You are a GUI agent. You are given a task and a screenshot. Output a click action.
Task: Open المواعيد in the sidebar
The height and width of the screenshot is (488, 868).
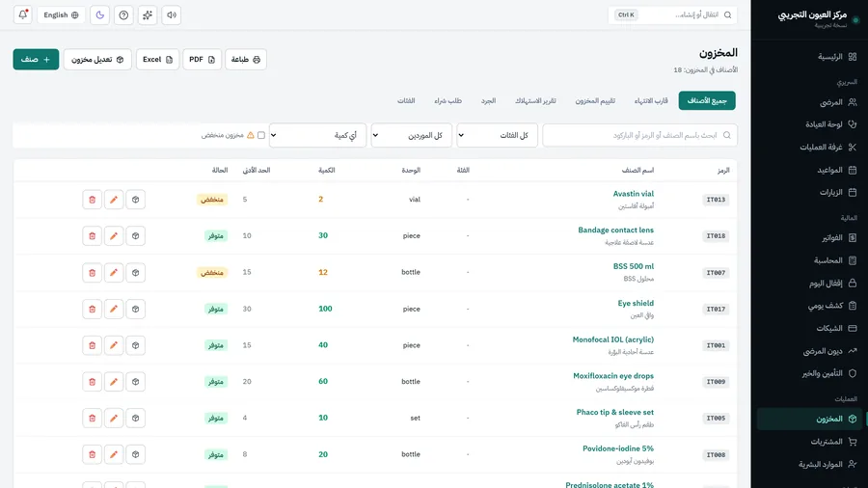click(x=810, y=170)
